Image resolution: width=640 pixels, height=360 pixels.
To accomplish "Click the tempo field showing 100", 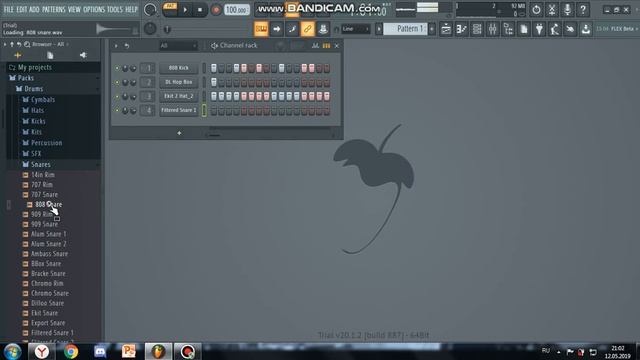I will (237, 9).
